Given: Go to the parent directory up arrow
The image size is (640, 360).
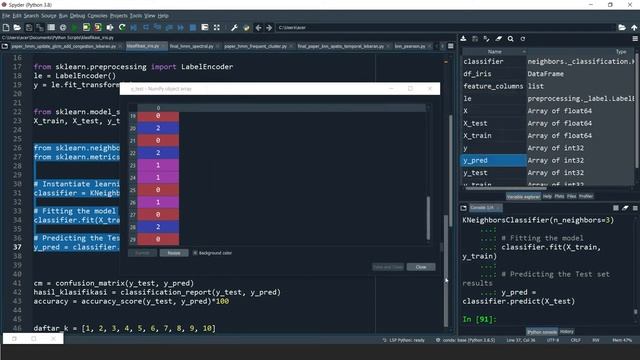Looking at the screenshot, I should tap(634, 27).
